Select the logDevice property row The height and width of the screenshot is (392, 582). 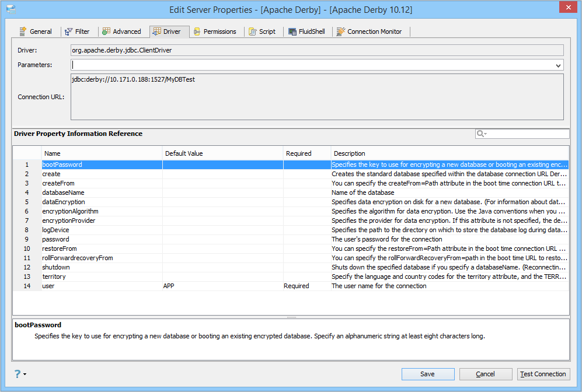(291, 230)
